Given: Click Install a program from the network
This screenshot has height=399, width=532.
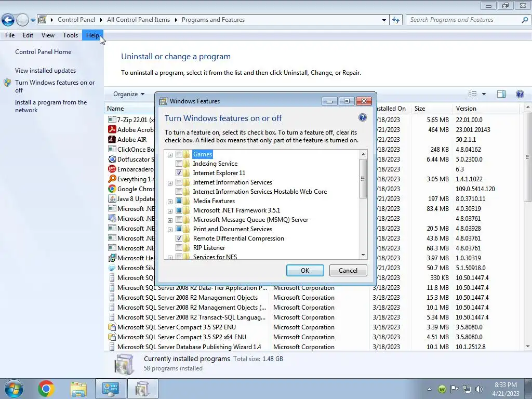Looking at the screenshot, I should (51, 106).
